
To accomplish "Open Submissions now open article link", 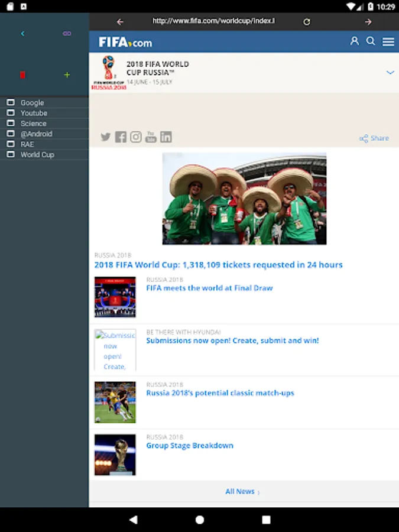I will point(232,340).
